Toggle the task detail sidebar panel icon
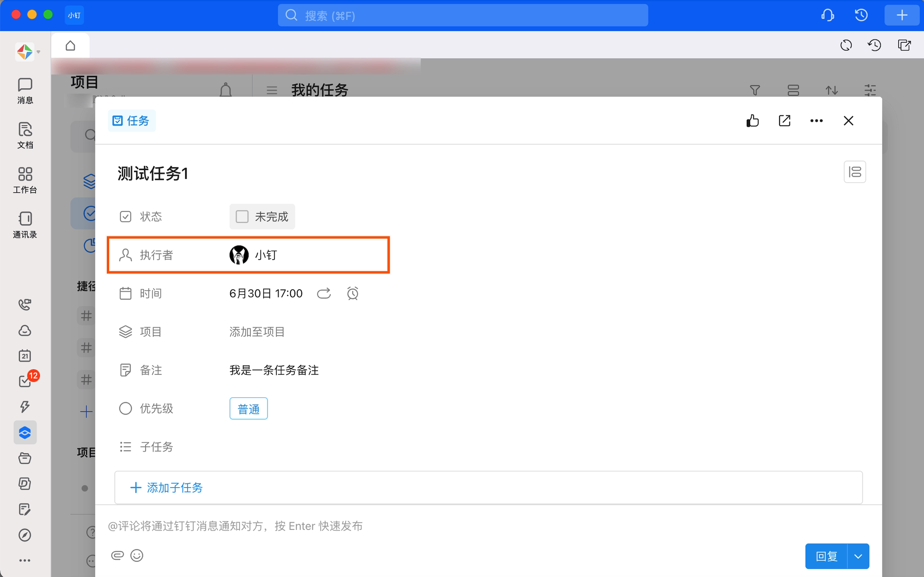924x577 pixels. click(855, 172)
